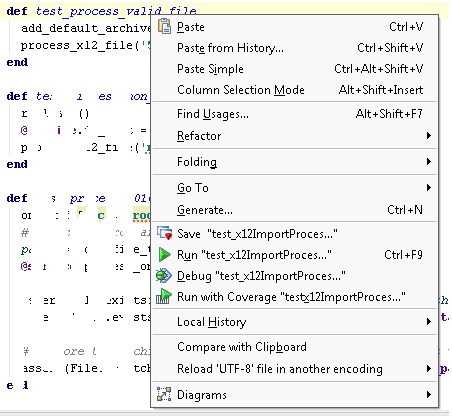This screenshot has width=452, height=417.
Task: Open the Diagrams submenu arrow
Action: 429,395
